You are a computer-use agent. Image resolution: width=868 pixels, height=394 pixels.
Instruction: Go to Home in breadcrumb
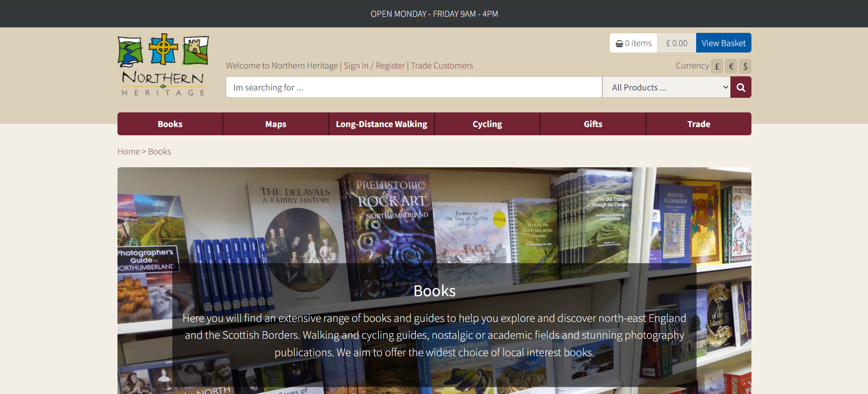coord(129,151)
